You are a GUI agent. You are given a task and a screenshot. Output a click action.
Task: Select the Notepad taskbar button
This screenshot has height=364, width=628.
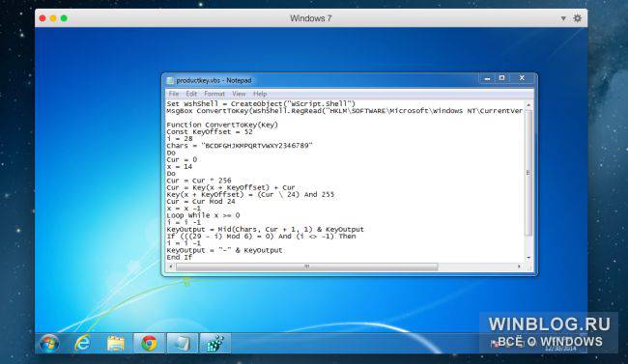pos(183,343)
